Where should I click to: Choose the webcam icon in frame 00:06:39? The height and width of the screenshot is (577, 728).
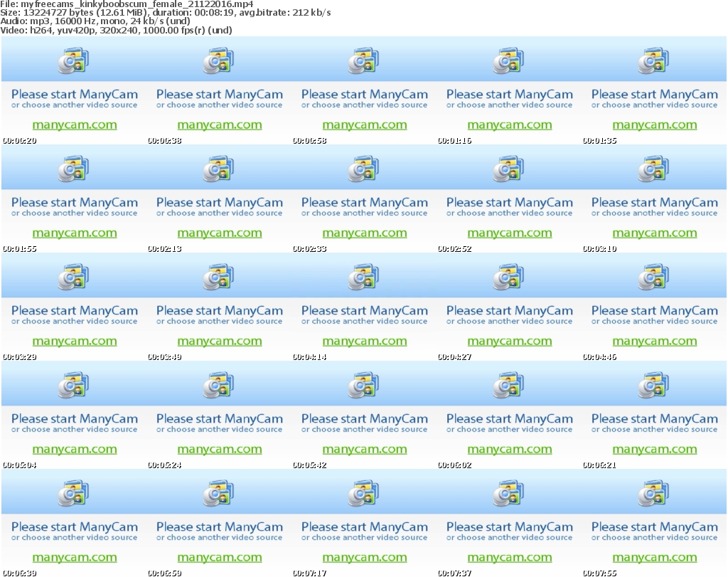coord(73,493)
